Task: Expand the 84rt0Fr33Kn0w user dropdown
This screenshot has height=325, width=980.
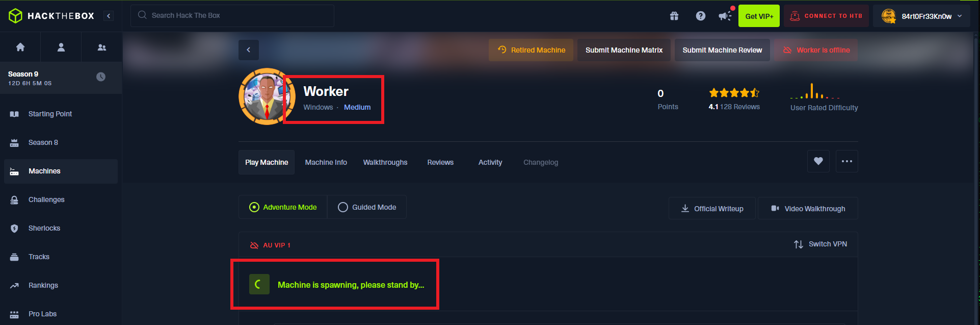Action: point(960,16)
